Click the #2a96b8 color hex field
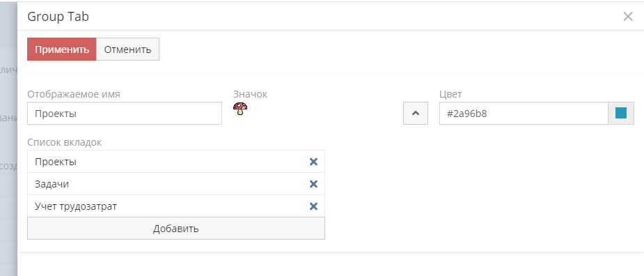This screenshot has height=276, width=644. click(x=524, y=113)
